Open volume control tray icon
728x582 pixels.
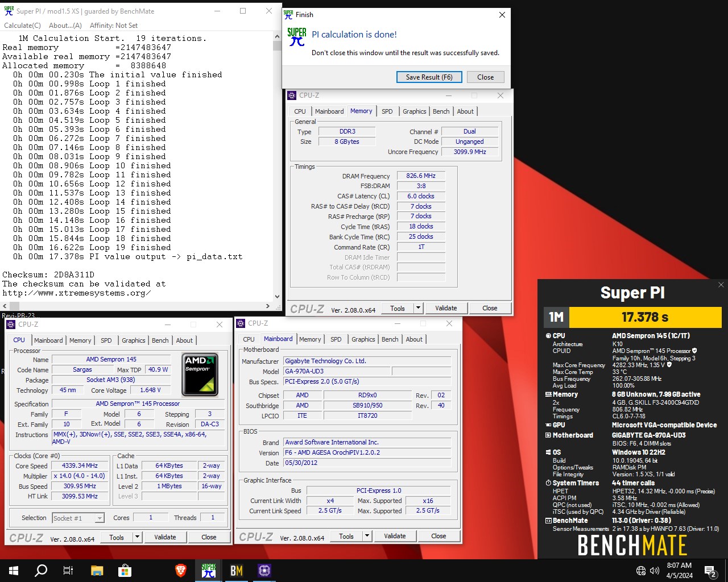(655, 571)
